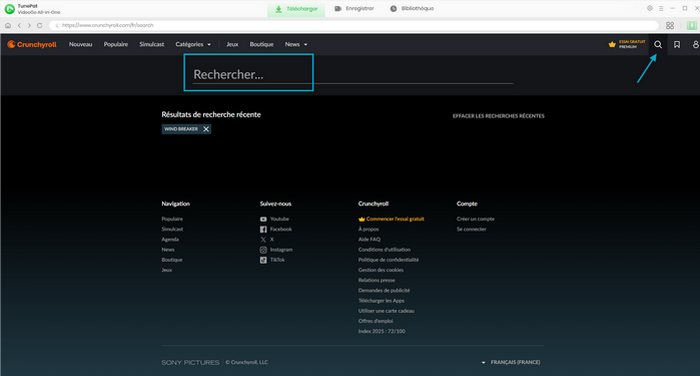Screen dimensions: 700x376
Task: Open the Télécharger tab
Action: pyautogui.click(x=296, y=9)
